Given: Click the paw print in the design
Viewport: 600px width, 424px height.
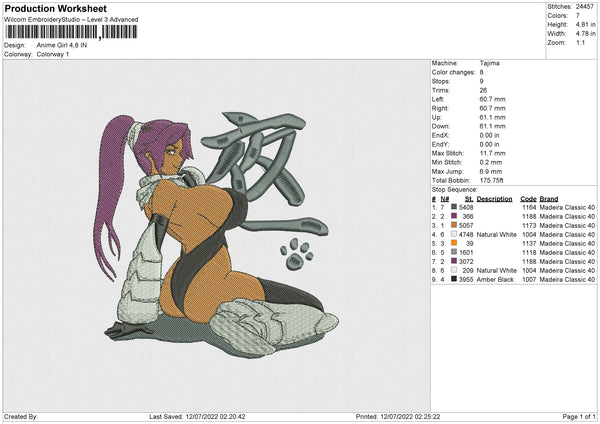Looking at the screenshot, I should click(x=297, y=254).
